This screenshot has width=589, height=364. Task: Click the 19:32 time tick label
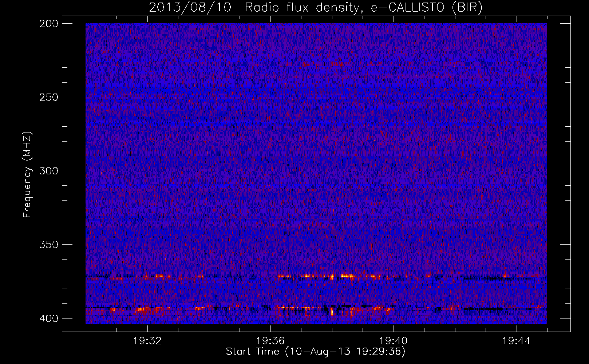point(147,341)
